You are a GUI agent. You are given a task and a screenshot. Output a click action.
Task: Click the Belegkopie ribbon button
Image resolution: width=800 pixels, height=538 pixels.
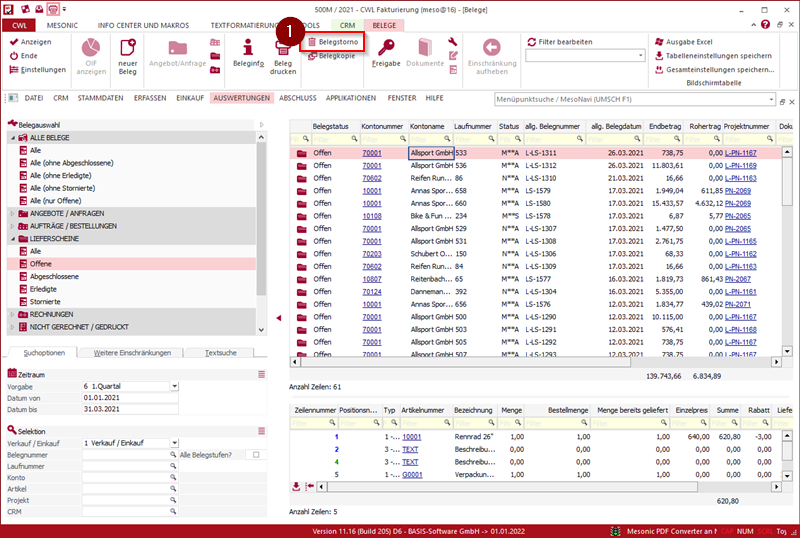336,57
